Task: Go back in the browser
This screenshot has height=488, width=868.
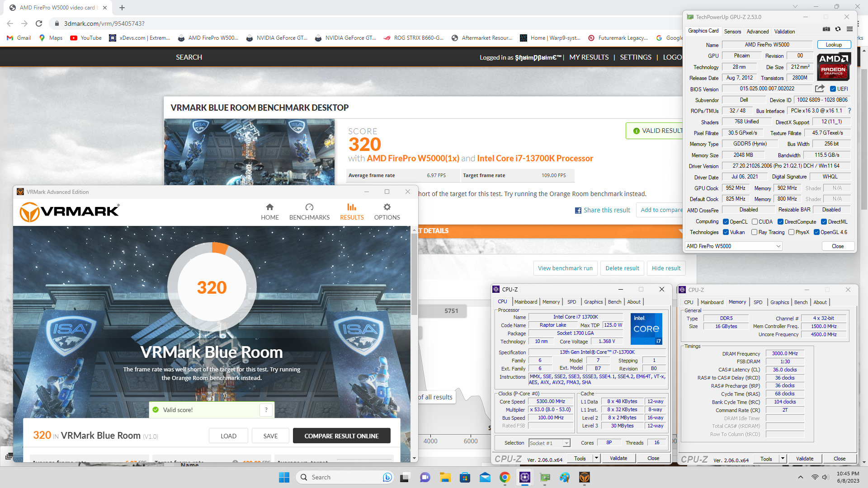Action: 10,23
